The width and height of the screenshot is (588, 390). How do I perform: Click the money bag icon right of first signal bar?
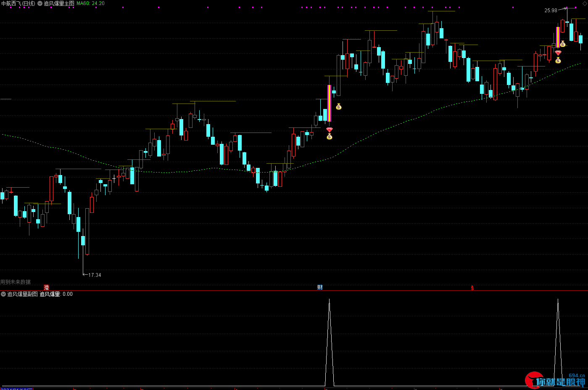click(339, 106)
